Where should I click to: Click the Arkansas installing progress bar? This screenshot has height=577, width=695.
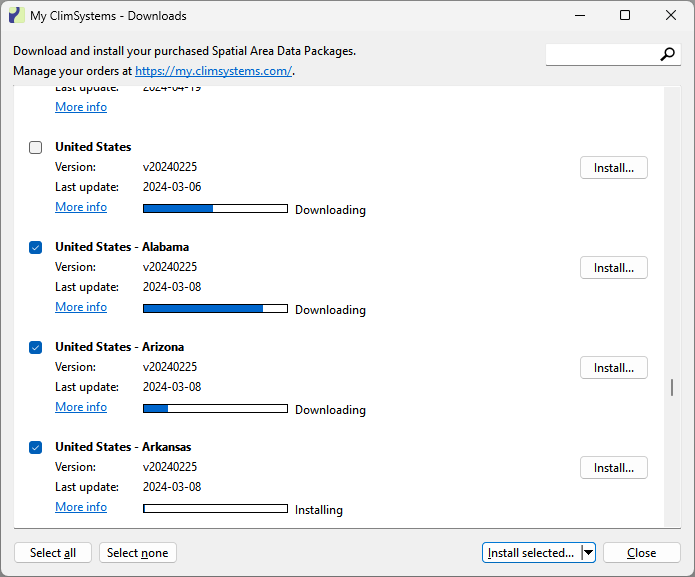(215, 508)
